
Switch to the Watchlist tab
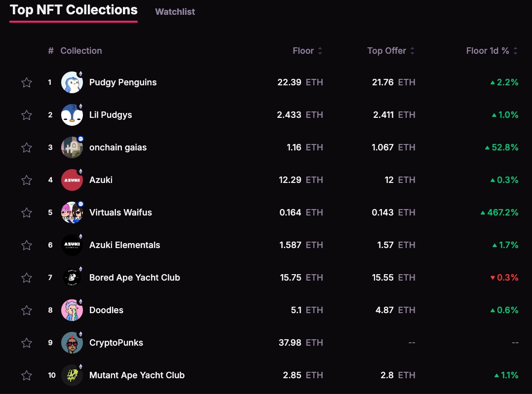pos(175,11)
